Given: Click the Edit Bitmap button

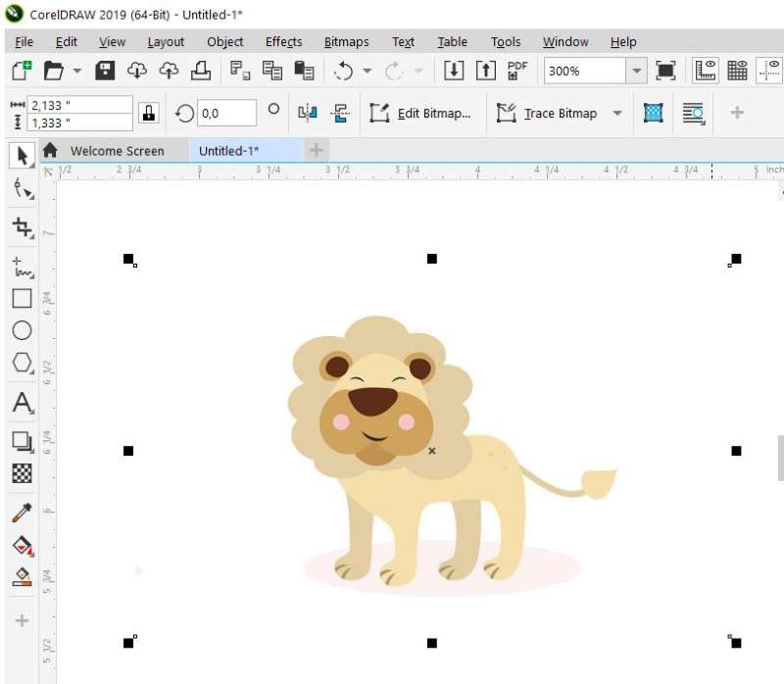Looking at the screenshot, I should pos(420,114).
